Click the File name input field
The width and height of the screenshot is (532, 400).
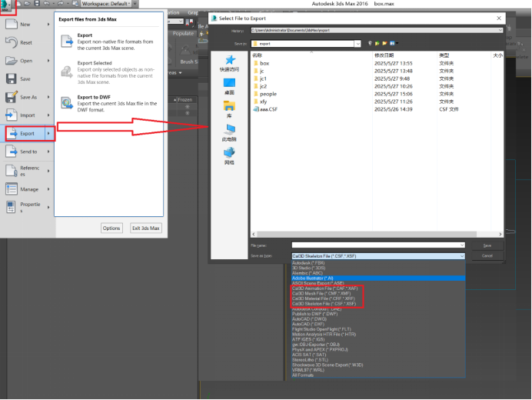click(x=378, y=245)
